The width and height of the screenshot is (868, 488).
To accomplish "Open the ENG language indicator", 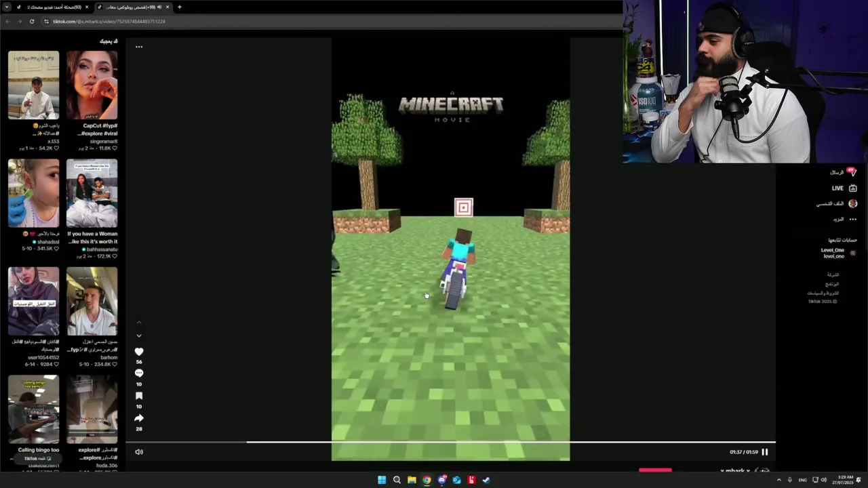I will pos(802,480).
